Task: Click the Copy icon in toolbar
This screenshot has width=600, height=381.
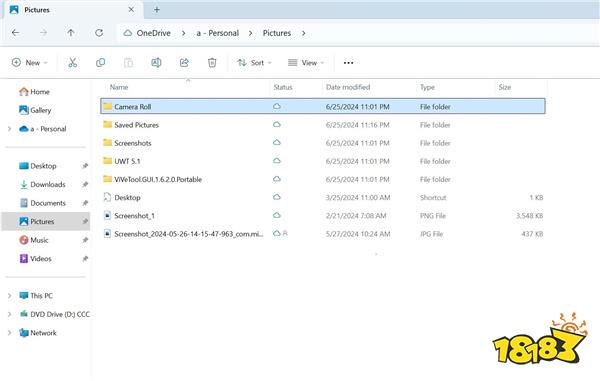Action: [100, 62]
